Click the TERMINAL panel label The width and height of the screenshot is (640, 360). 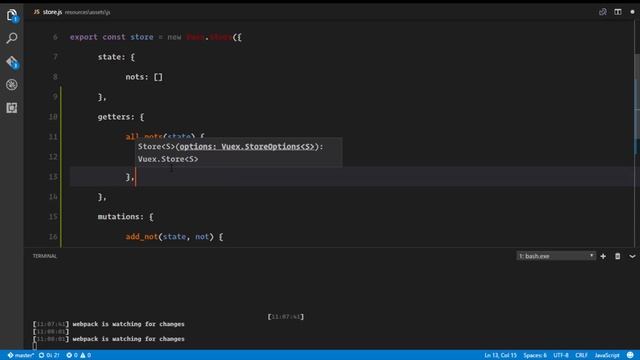tap(45, 256)
